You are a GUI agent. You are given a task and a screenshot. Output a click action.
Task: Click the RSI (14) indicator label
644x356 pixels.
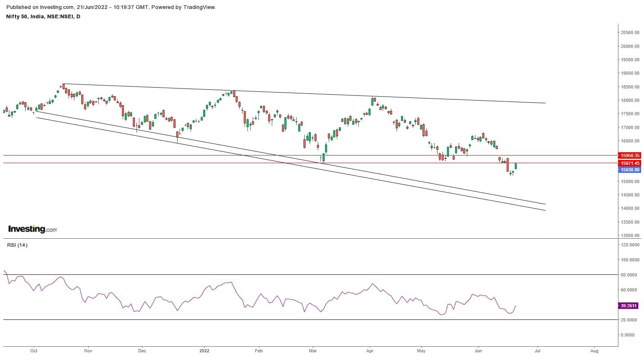[17, 245]
